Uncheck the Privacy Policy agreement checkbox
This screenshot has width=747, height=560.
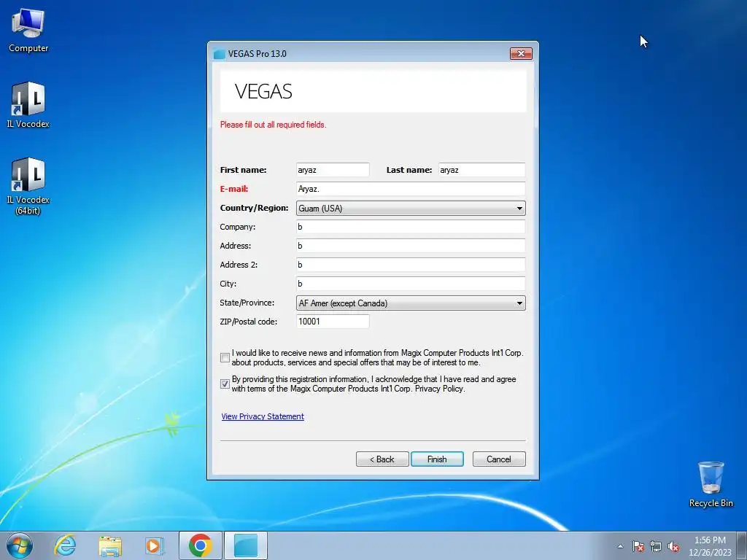[x=225, y=384]
